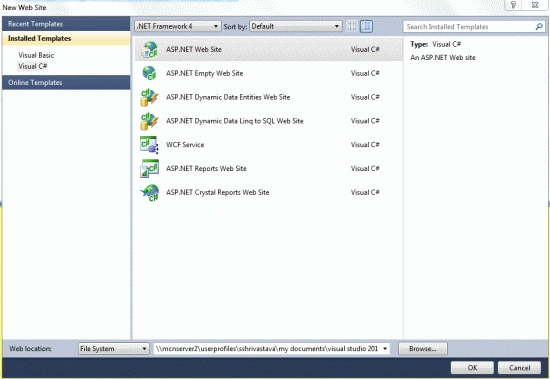This screenshot has width=550, height=379.
Task: Click the Crystal Reports Web Site icon
Action: 150,193
